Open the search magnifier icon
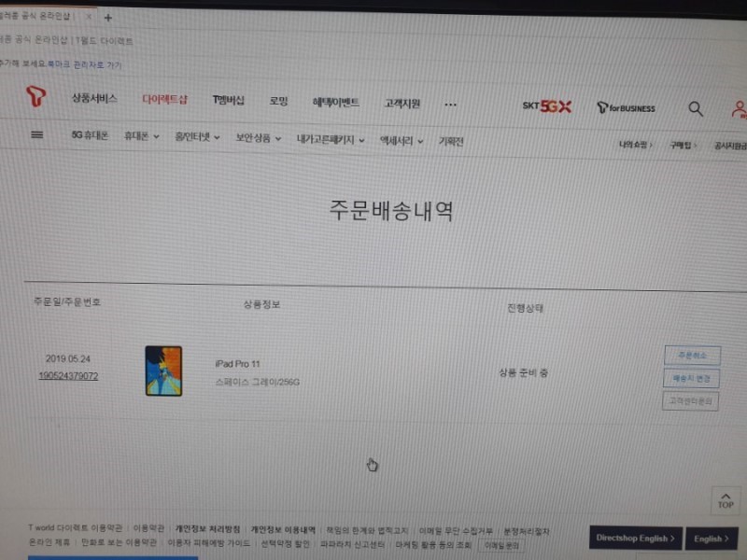The image size is (747, 560). (x=696, y=109)
